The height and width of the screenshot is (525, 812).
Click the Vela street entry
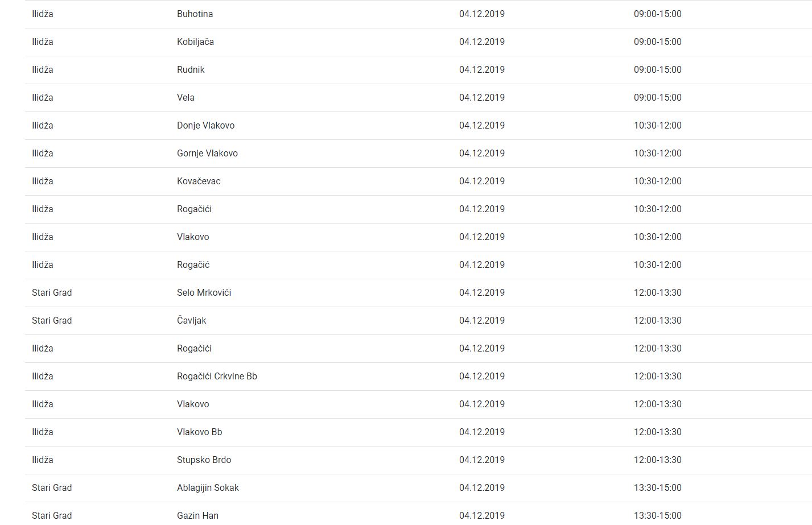click(x=186, y=97)
